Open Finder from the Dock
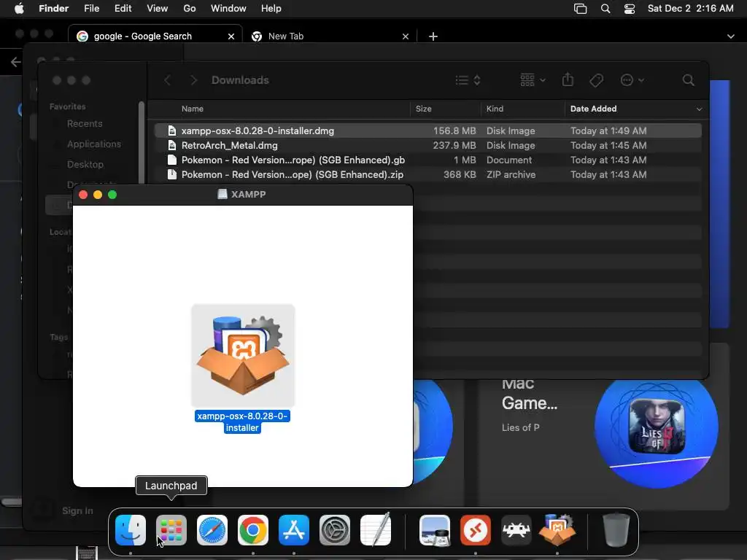 tap(131, 530)
